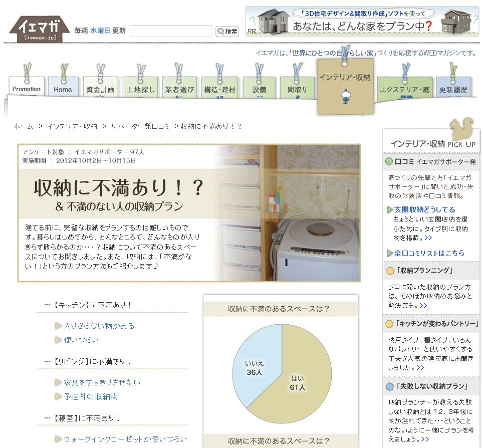This screenshot has height=448, width=483.
Task: Click the インテリア・収納 breadcrumb link
Action: tap(72, 126)
